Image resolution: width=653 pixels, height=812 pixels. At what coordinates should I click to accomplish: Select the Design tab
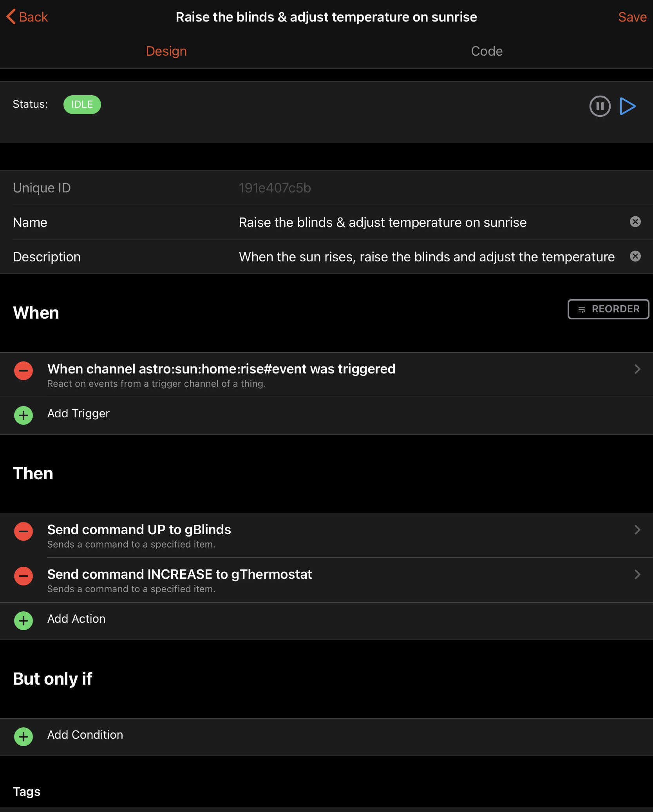coord(166,51)
